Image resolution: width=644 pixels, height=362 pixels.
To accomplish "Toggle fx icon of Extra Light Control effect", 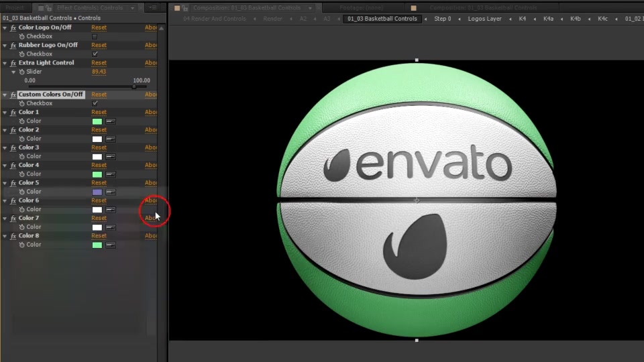I will (13, 63).
